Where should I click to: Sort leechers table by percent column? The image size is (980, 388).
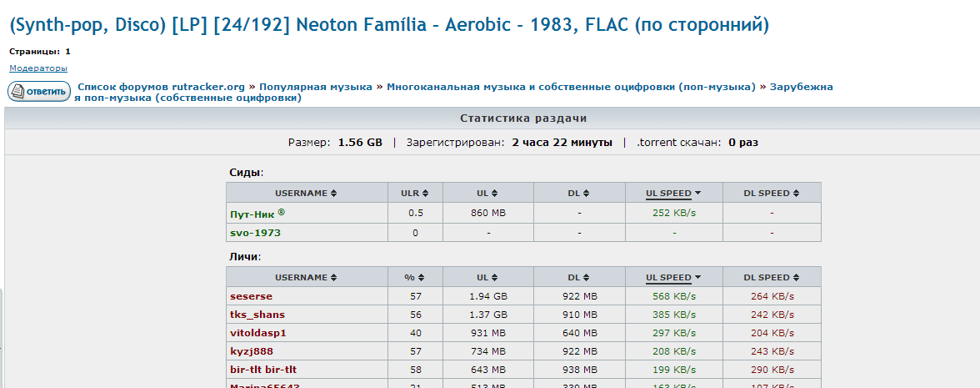click(x=415, y=277)
